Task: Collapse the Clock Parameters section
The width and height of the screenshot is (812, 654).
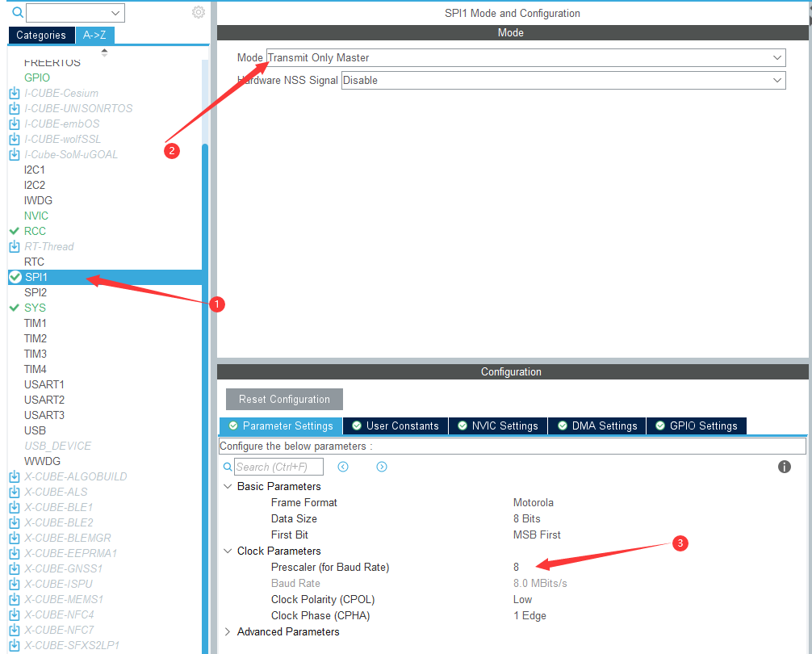Action: (x=228, y=551)
